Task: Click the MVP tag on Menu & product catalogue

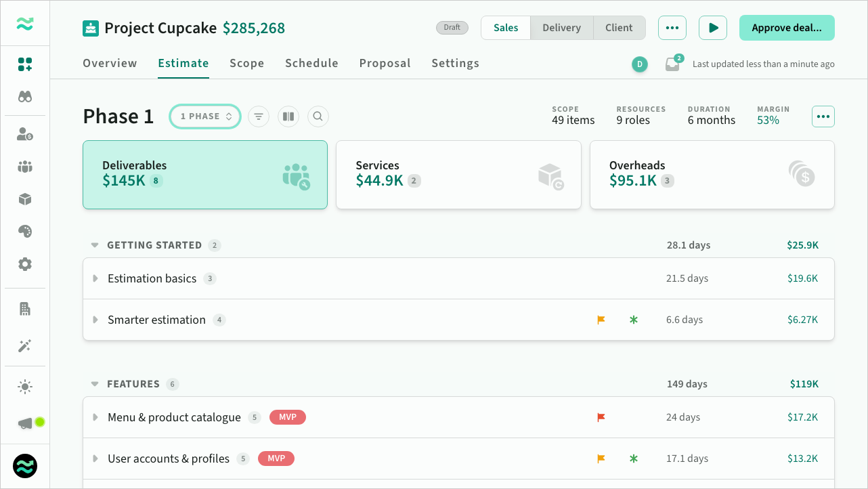Action: tap(288, 417)
